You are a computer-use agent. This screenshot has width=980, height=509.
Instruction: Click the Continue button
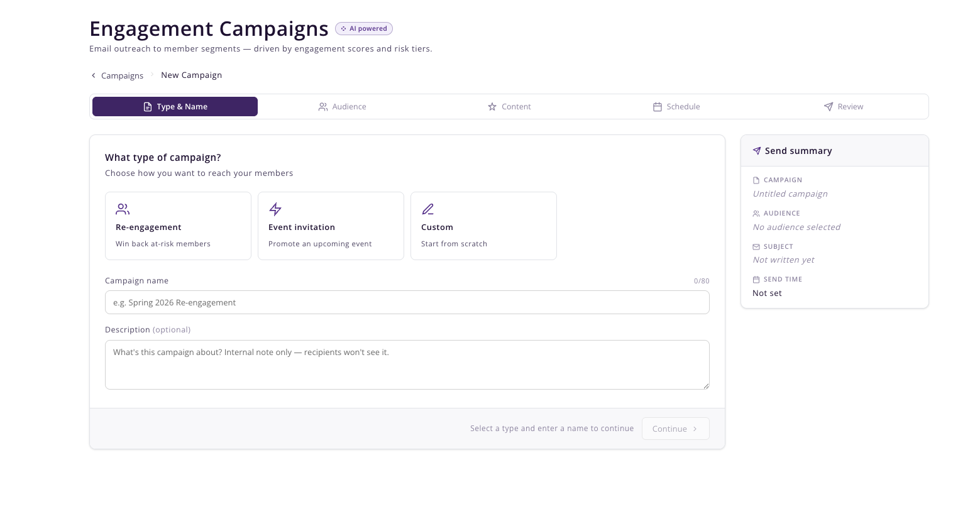676,429
